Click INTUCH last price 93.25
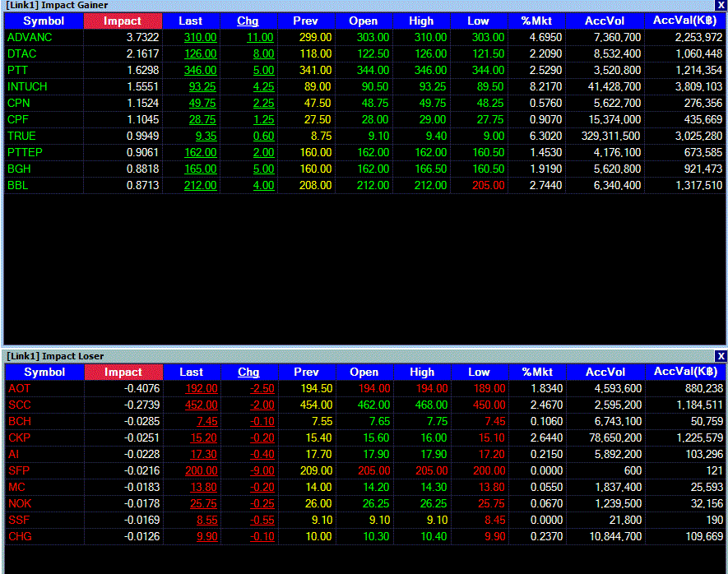Image resolution: width=728 pixels, height=574 pixels. [202, 87]
